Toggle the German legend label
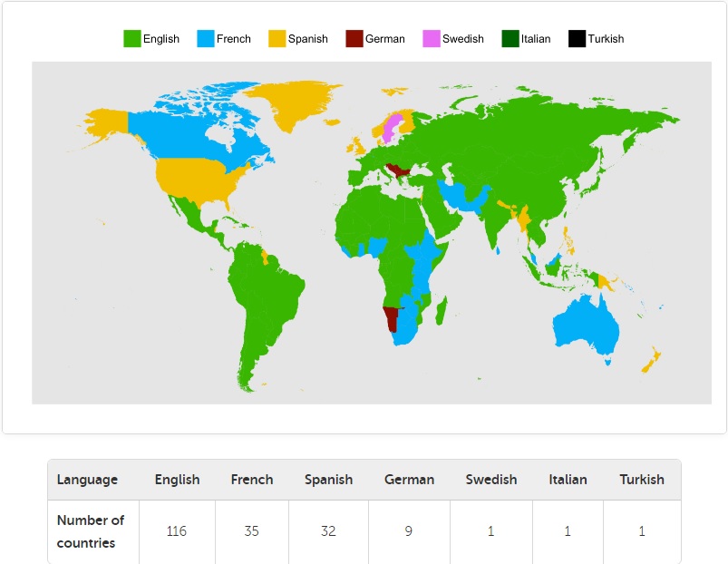Image resolution: width=728 pixels, height=564 pixels. [385, 39]
